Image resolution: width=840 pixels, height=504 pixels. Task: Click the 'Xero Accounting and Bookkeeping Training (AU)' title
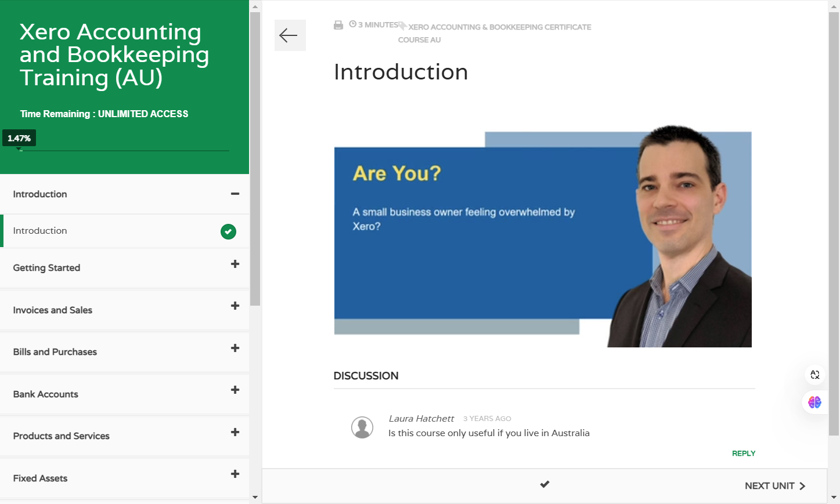point(114,55)
